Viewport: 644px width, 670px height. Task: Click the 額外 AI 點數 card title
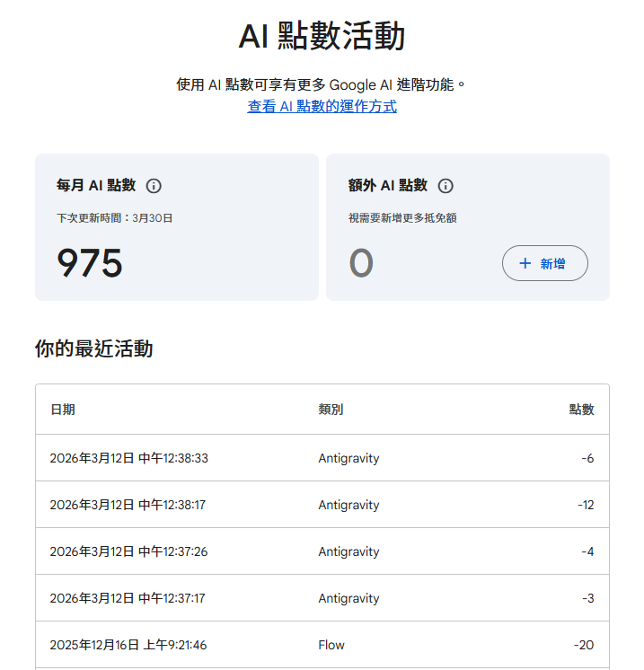click(388, 185)
